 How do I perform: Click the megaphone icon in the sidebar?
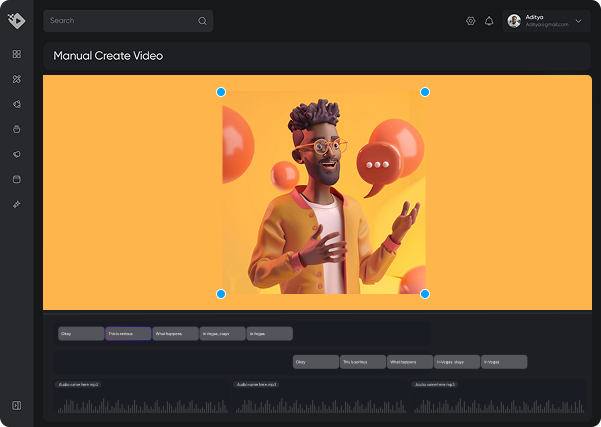17,154
